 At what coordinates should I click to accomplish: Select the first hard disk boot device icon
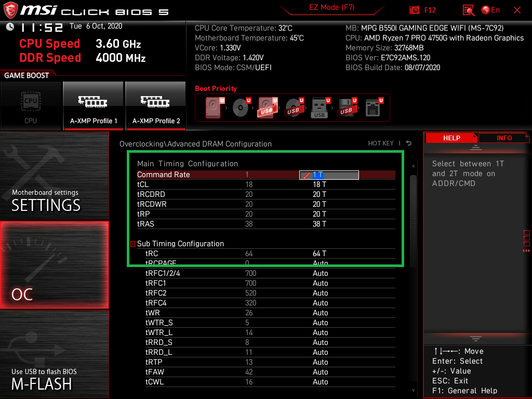pyautogui.click(x=215, y=108)
